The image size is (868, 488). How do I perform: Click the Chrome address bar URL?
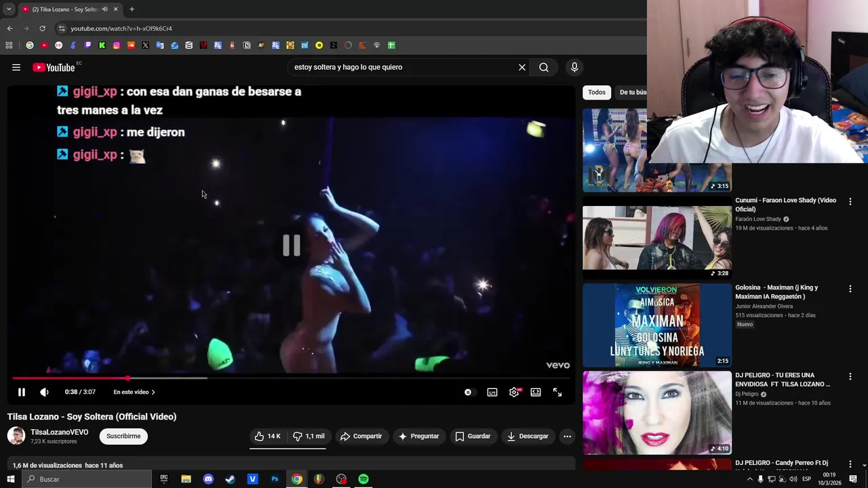pos(121,28)
